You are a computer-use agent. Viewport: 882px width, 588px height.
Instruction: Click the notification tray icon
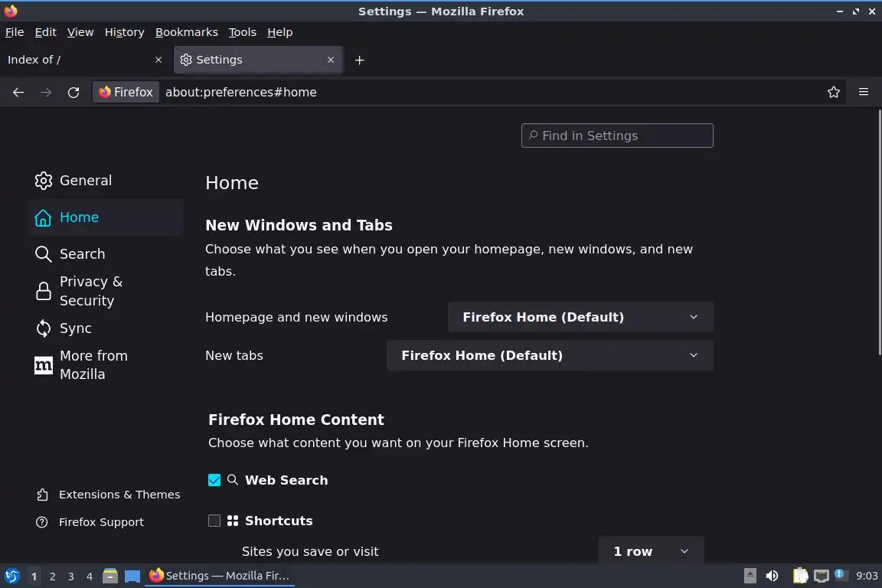click(840, 574)
